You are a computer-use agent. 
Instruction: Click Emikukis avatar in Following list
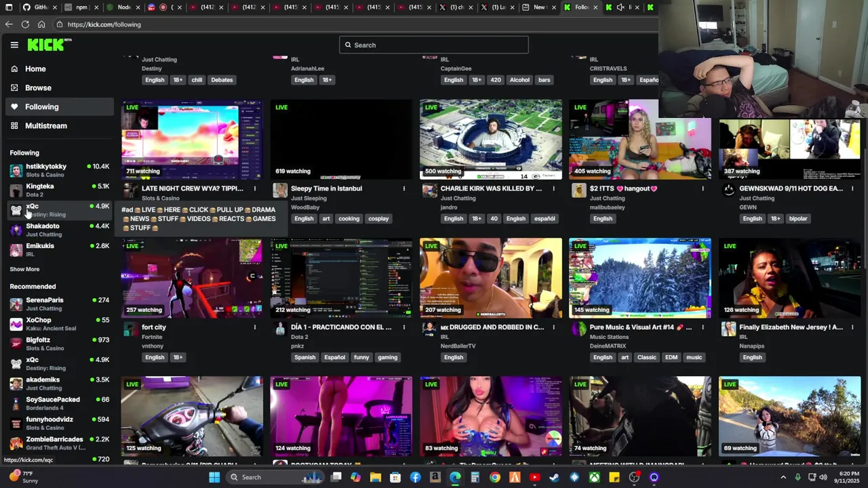pyautogui.click(x=16, y=249)
